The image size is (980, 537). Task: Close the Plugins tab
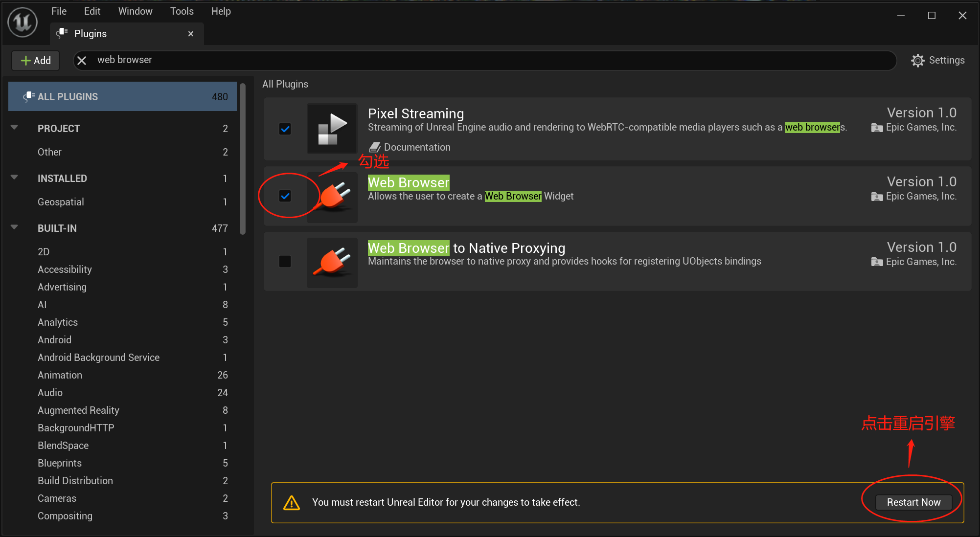tap(191, 34)
